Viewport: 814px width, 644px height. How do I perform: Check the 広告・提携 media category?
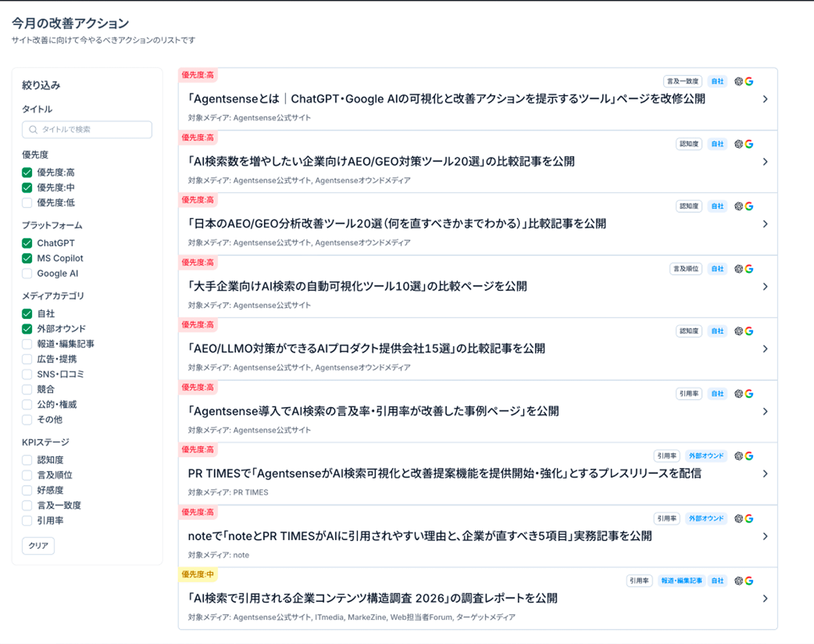27,359
